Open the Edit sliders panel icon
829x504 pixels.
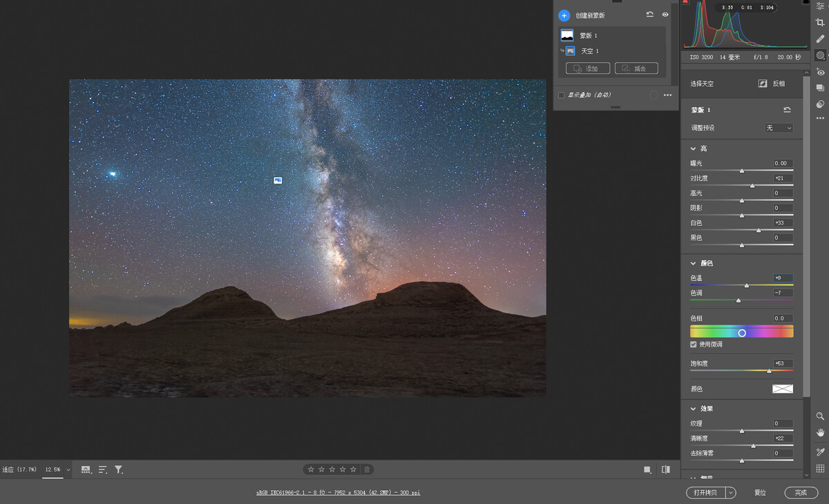[x=820, y=6]
